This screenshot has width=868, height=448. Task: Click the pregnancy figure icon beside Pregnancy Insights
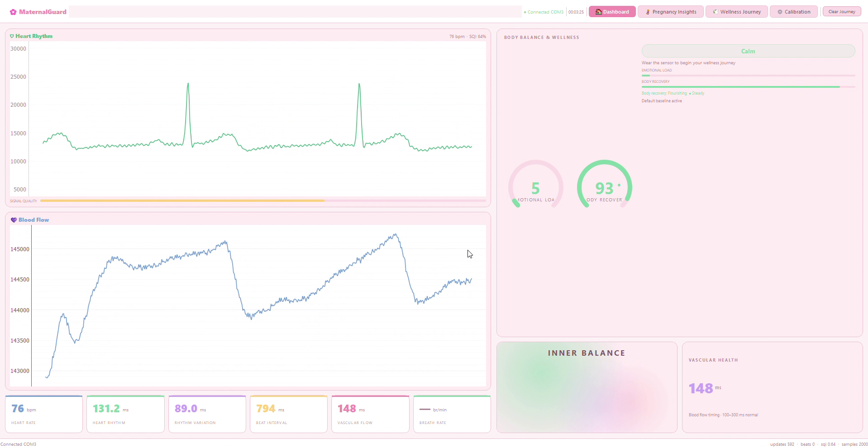click(x=648, y=12)
